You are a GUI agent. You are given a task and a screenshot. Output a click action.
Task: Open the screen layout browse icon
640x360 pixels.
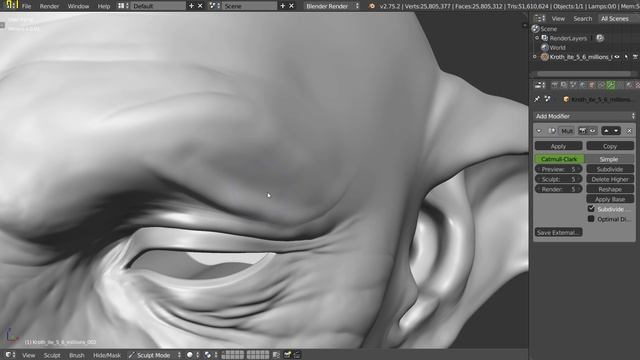[123, 6]
